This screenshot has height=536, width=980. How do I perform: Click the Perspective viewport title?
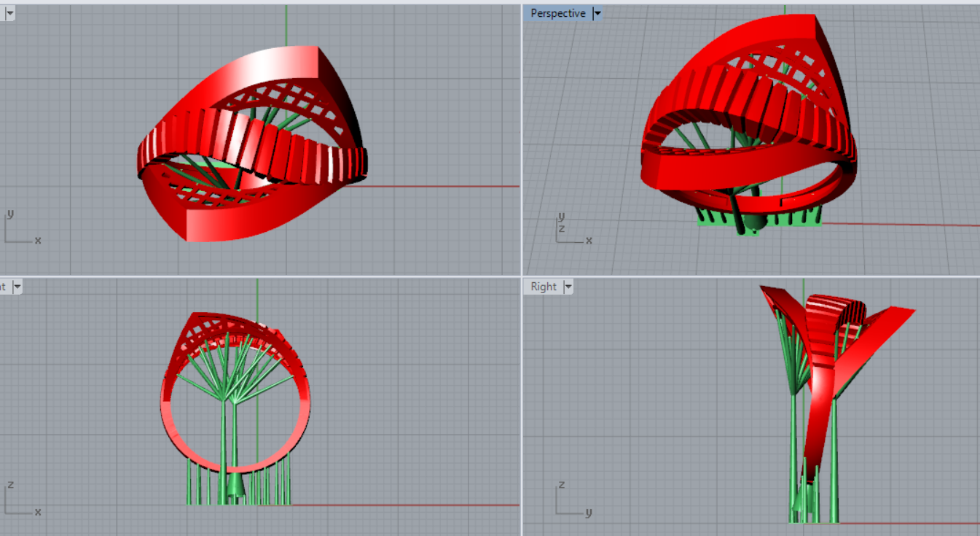point(557,13)
